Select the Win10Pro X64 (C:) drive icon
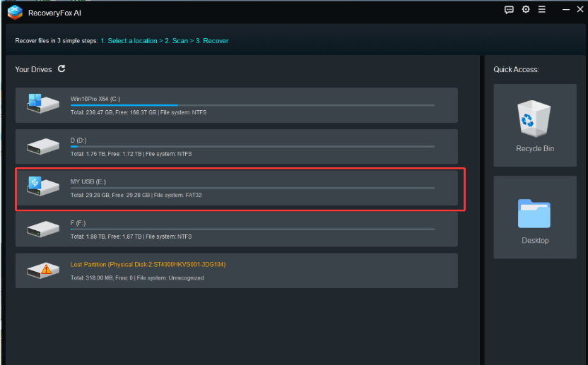 click(42, 104)
